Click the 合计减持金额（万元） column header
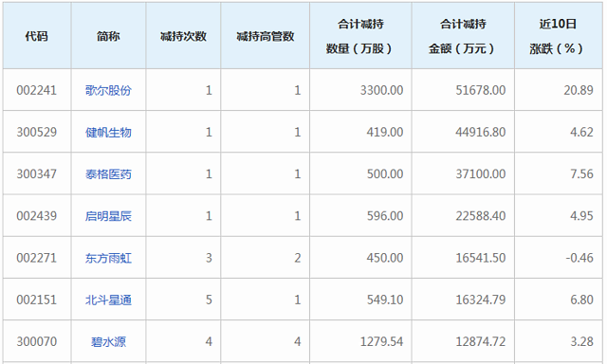Screen dimensions: 607x364 463,36
